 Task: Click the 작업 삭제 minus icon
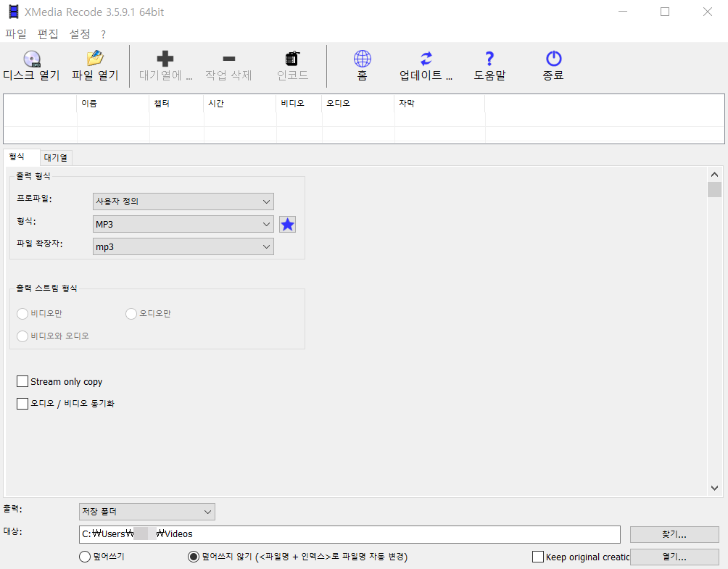229,59
